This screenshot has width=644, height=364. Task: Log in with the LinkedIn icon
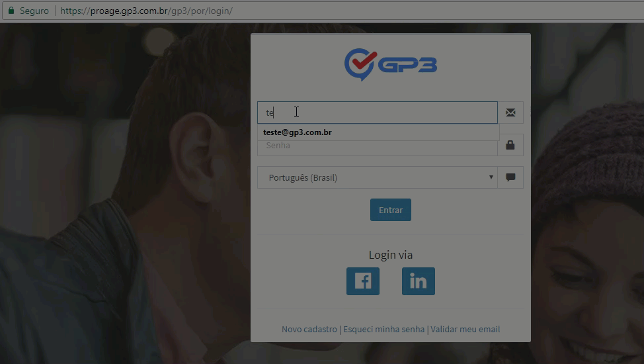click(418, 281)
